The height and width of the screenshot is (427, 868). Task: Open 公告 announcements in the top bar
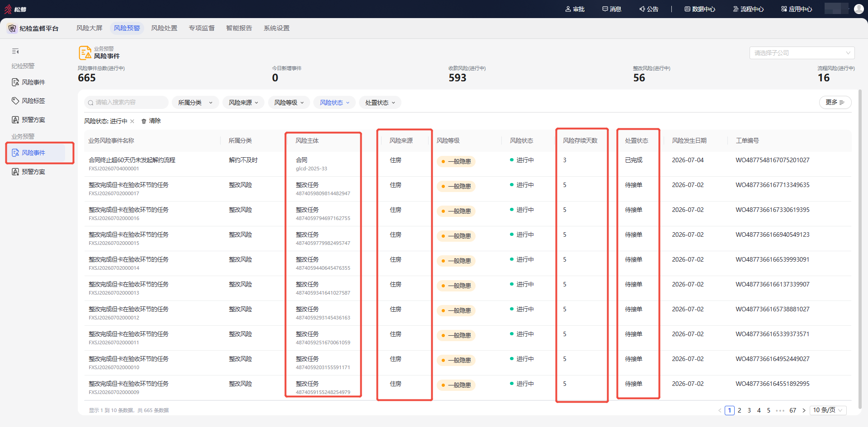point(649,9)
